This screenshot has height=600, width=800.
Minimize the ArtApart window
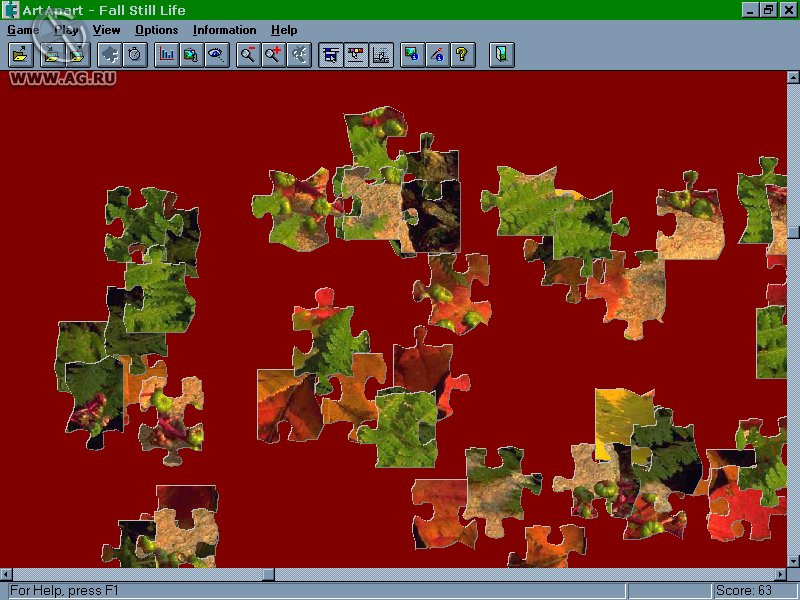pos(749,10)
